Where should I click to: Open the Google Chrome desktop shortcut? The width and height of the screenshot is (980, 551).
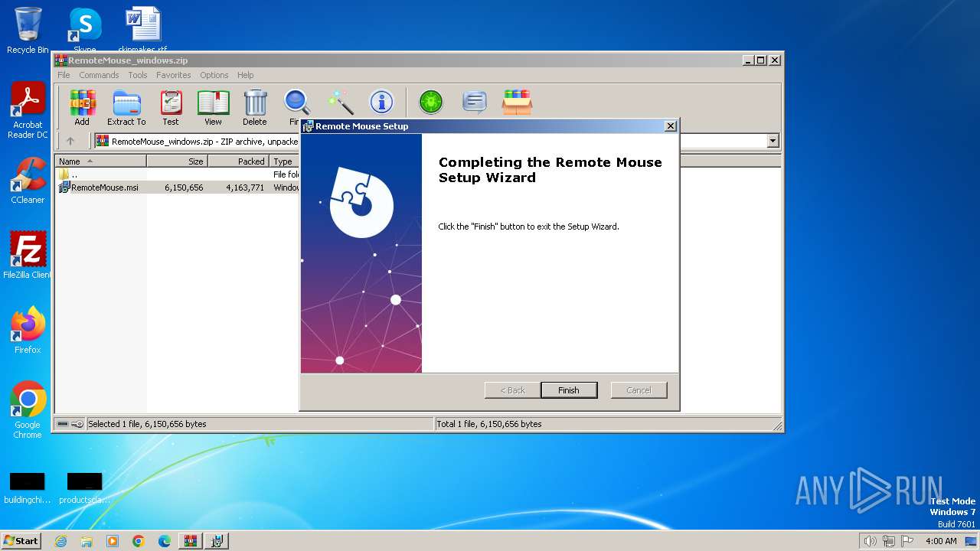click(28, 409)
